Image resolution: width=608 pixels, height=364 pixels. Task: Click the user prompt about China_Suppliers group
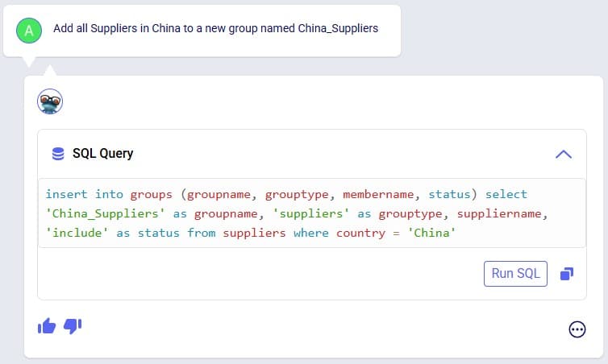click(215, 28)
